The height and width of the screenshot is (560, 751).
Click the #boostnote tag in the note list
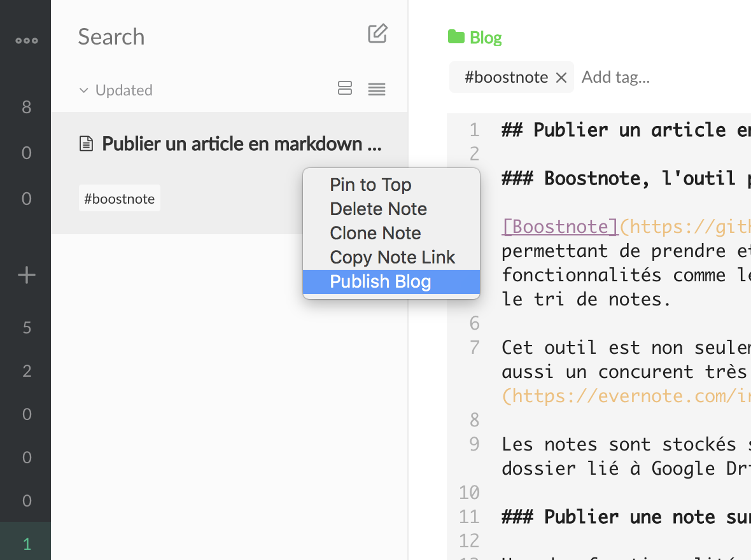[120, 199]
